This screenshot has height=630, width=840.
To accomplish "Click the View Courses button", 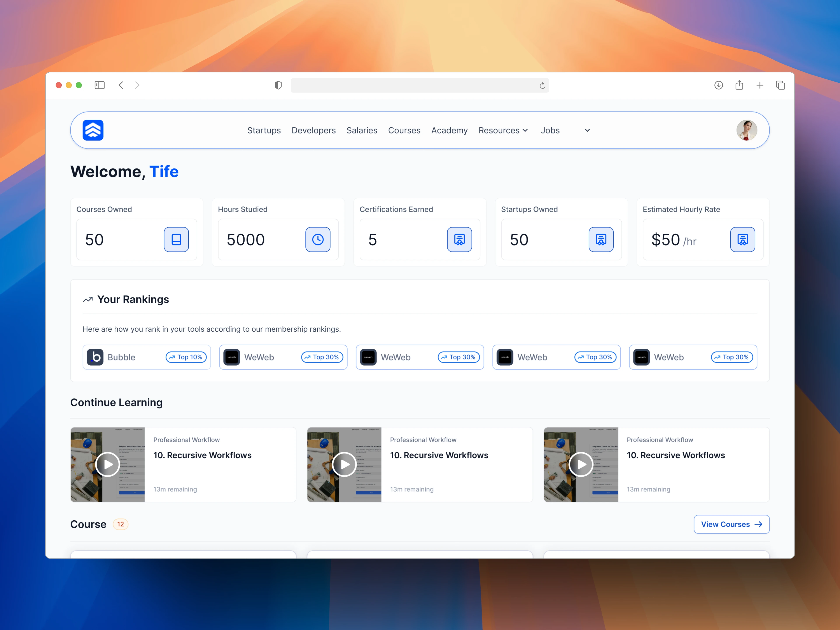I will (731, 524).
